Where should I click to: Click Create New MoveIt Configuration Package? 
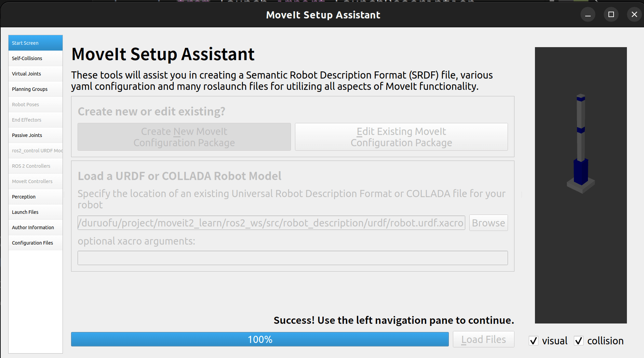[184, 137]
